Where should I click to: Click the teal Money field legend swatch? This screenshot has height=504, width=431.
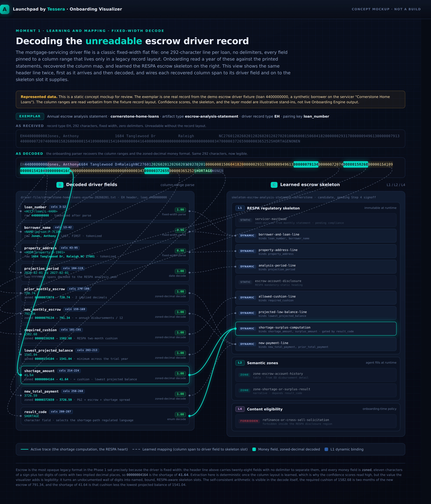pos(254,449)
